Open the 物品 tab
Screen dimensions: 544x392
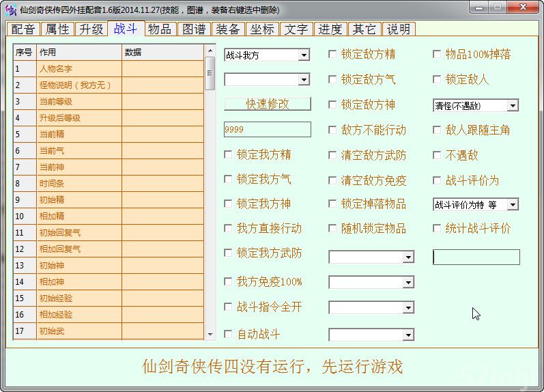tap(160, 29)
